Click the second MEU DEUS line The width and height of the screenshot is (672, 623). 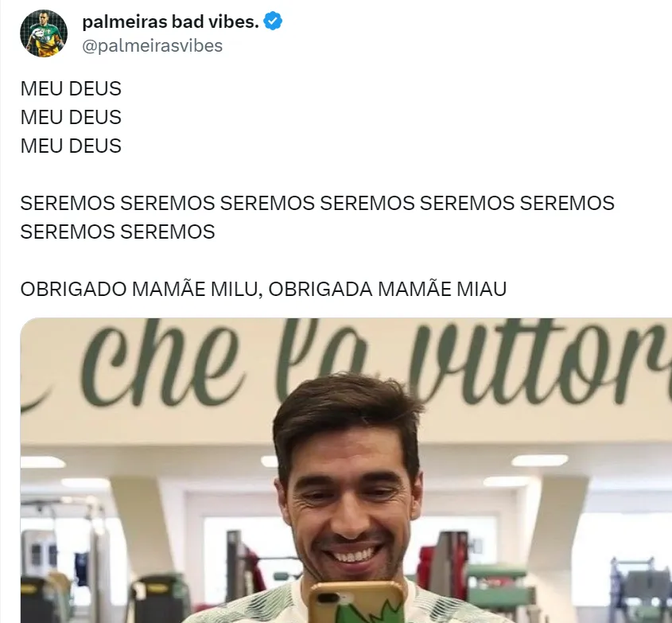pos(71,118)
